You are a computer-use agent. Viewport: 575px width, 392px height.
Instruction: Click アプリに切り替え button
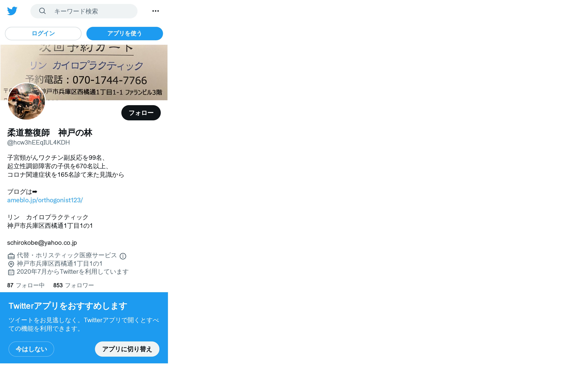pos(127,349)
